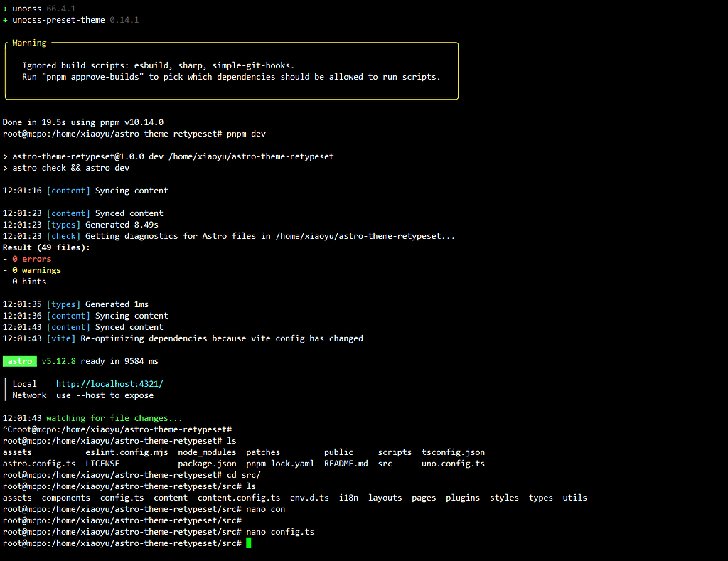Select the v5.12.8 version text

click(58, 361)
